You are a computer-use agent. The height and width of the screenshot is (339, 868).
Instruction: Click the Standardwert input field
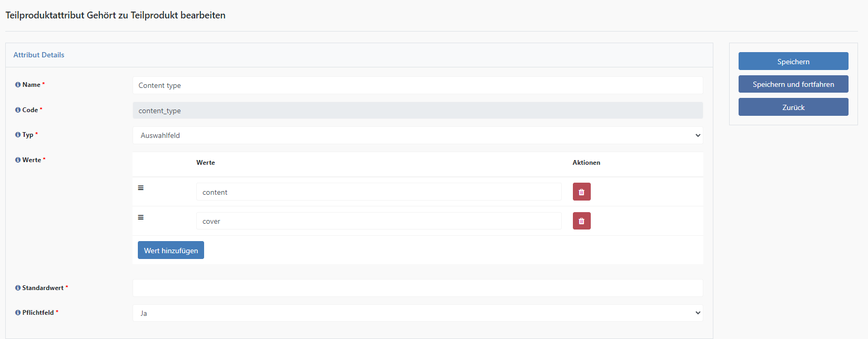coord(417,288)
